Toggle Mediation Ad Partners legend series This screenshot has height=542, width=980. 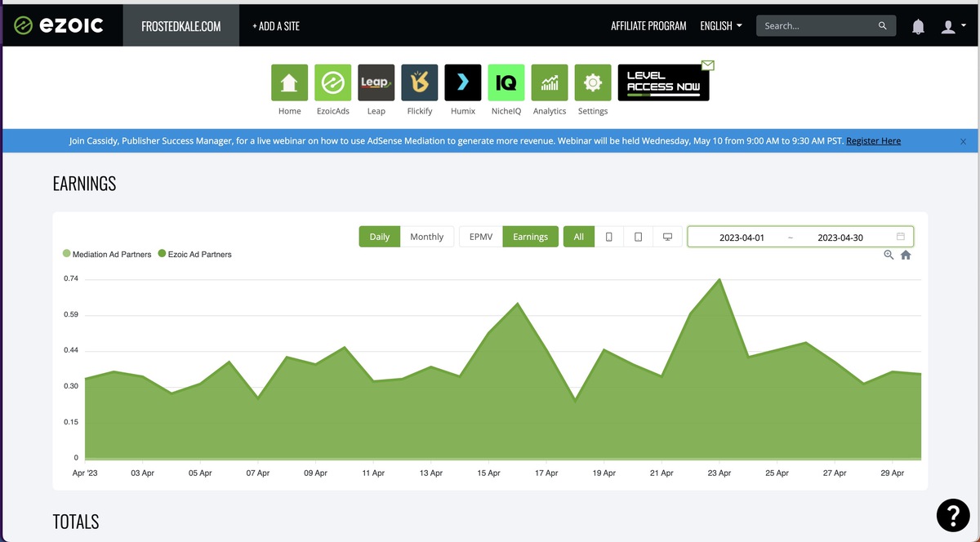tap(107, 254)
